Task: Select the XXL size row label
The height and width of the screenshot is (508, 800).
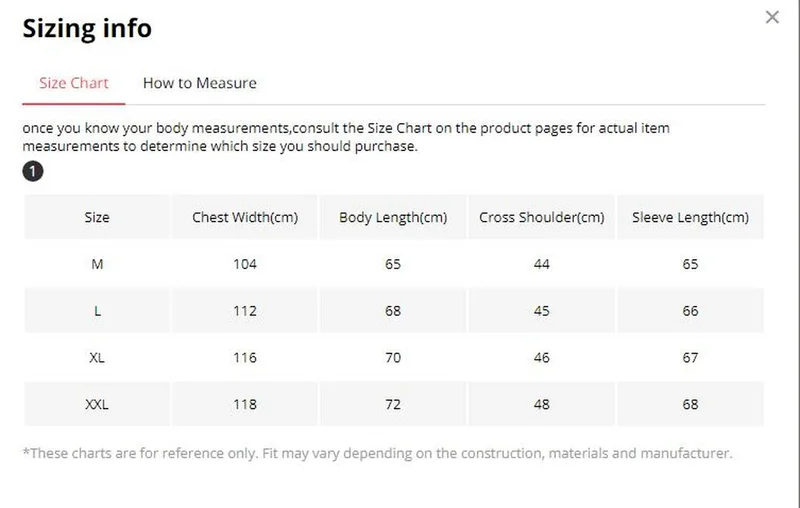Action: click(97, 405)
